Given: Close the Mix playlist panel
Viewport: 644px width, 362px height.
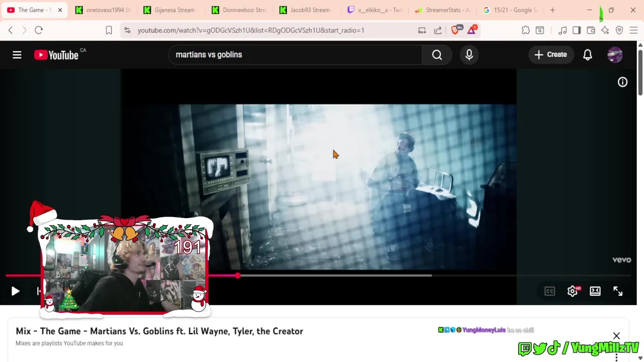Looking at the screenshot, I should [x=616, y=336].
